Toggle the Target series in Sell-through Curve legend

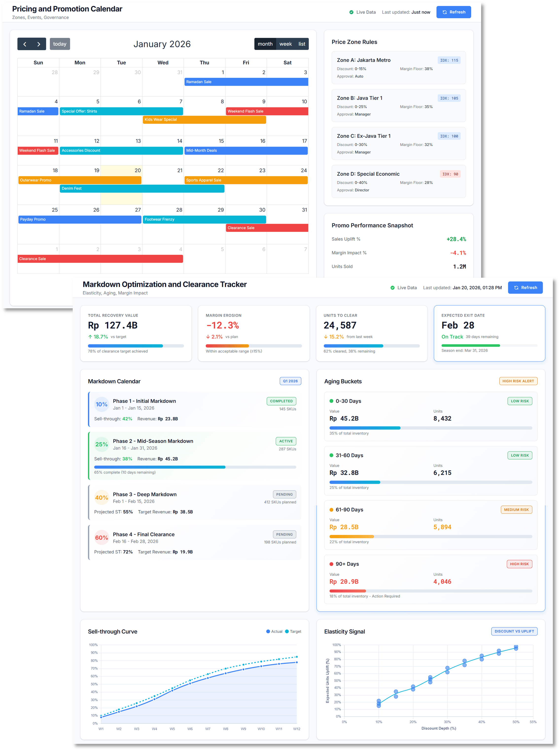pos(293,631)
